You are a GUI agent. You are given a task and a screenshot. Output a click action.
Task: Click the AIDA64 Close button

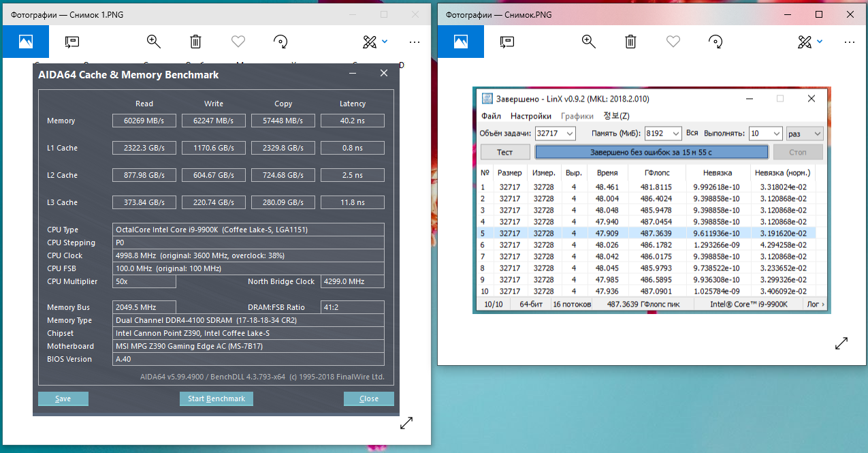click(x=369, y=399)
